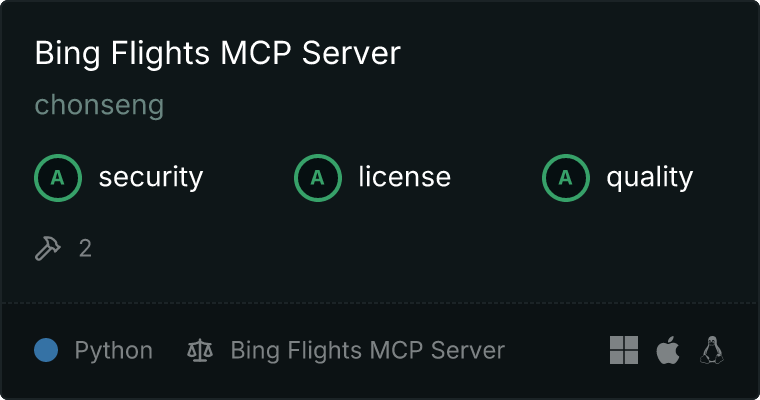Click the letter A inside license circle
This screenshot has height=400, width=760.
317,178
